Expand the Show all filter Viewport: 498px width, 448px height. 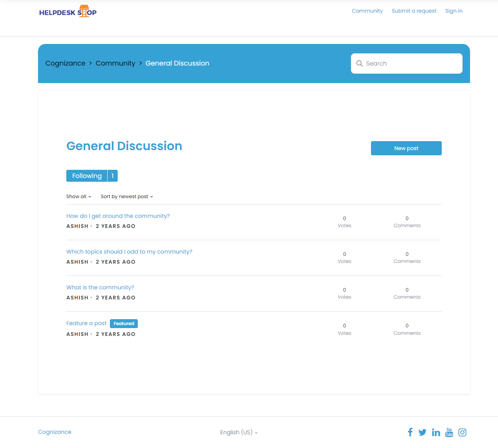79,197
